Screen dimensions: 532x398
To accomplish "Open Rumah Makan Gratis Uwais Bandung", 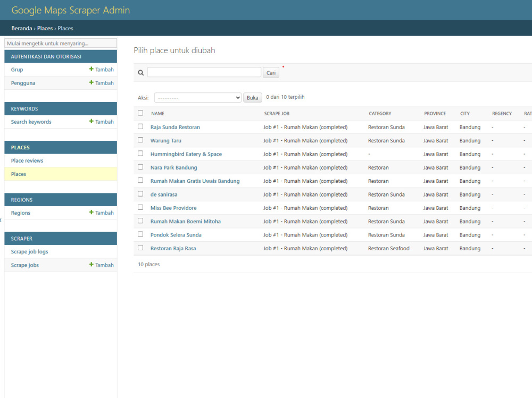I will [x=195, y=181].
